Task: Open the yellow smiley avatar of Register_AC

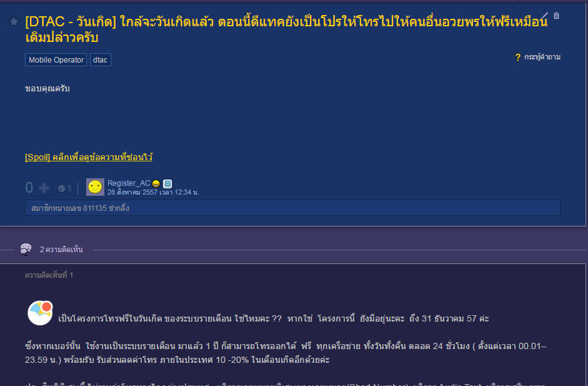Action: pos(95,187)
